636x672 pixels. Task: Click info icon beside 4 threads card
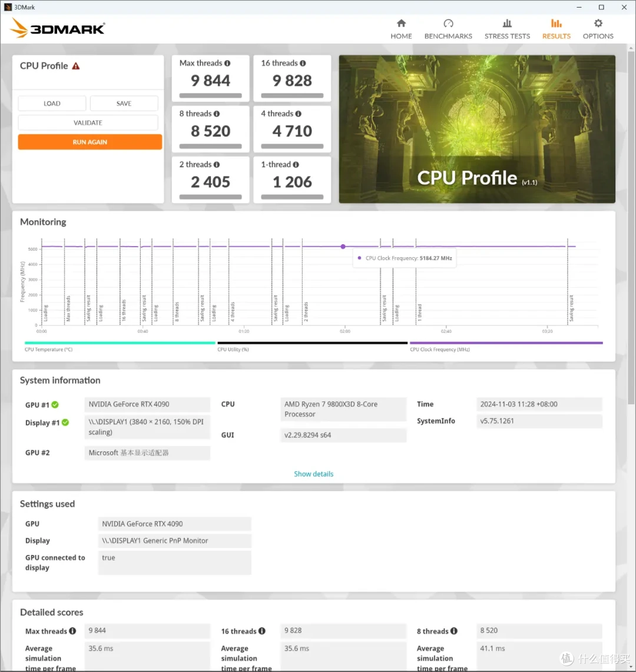click(298, 114)
